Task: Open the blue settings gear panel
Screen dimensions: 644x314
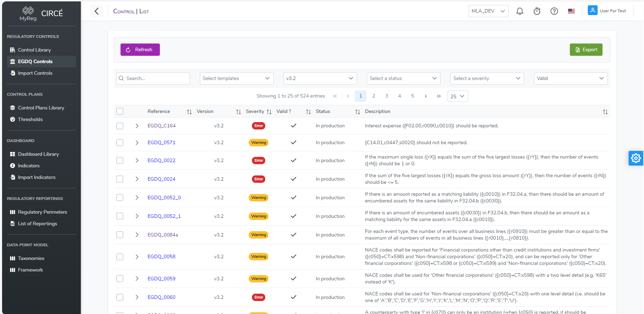Action: [636, 158]
